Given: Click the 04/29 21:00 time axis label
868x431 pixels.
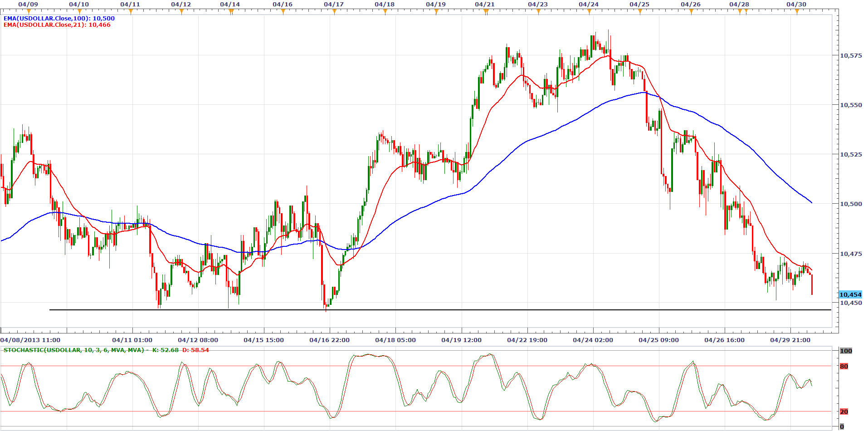Looking at the screenshot, I should (790, 340).
